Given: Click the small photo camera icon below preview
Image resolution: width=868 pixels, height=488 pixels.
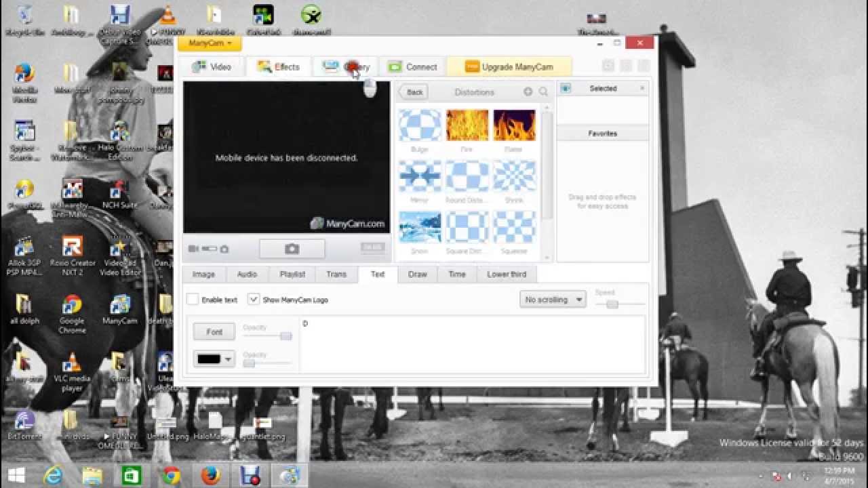Looking at the screenshot, I should (x=224, y=249).
